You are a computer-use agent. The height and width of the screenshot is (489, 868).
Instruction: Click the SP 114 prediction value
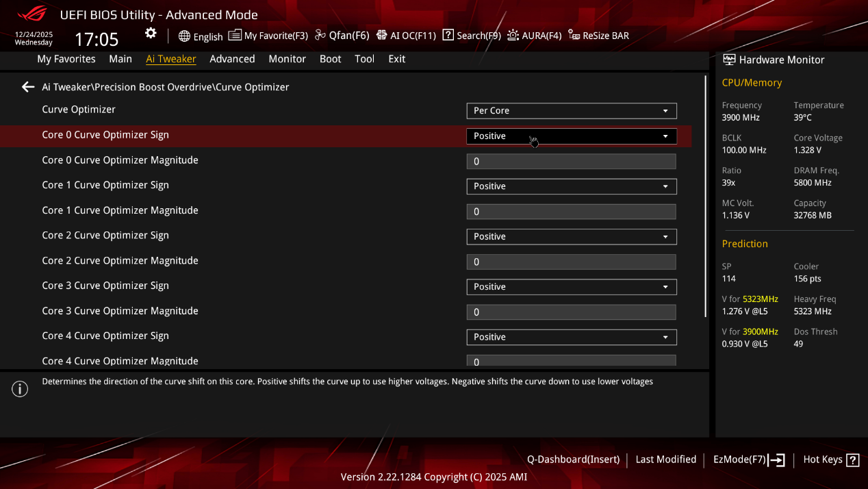729,279
